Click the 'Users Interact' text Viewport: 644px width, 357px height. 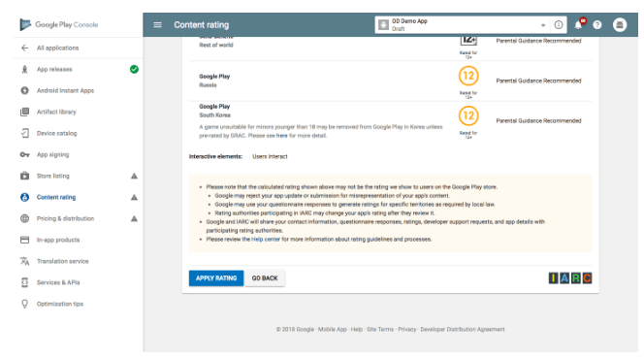click(x=270, y=157)
